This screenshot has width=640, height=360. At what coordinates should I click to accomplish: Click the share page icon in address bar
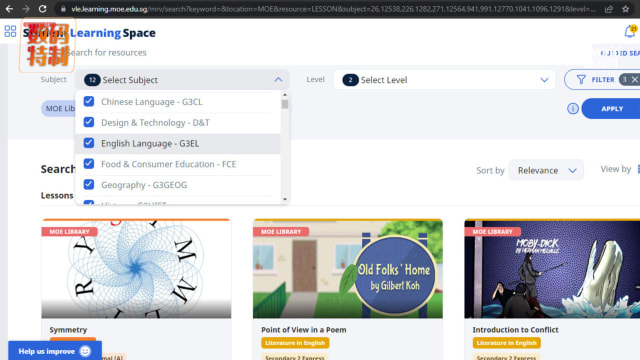[x=609, y=9]
